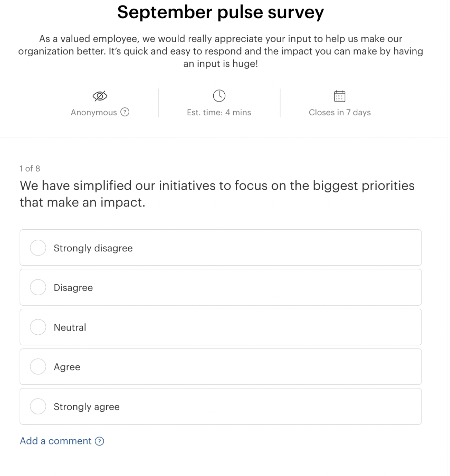Click the crossed-out eye anonymous icon
This screenshot has width=450, height=476.
click(100, 96)
